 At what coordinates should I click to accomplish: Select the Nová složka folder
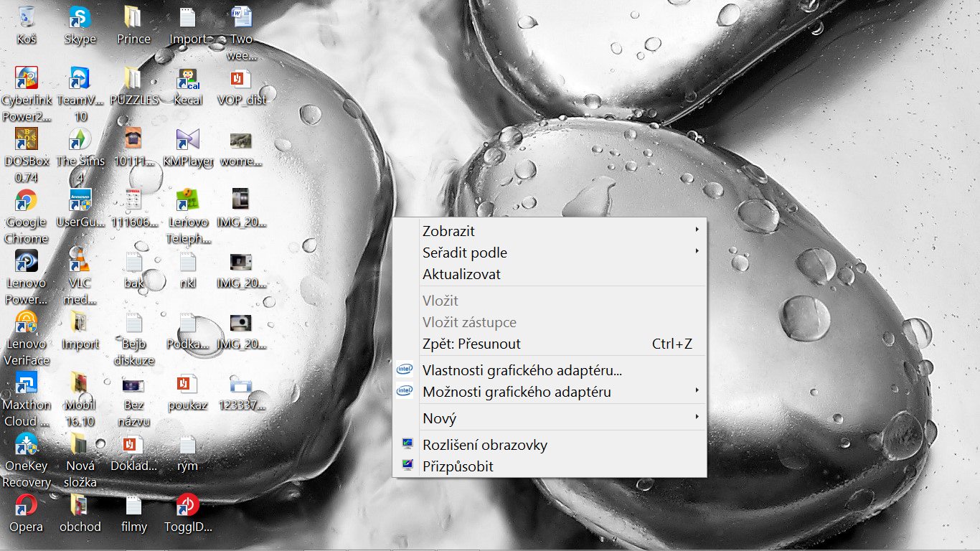[x=80, y=443]
